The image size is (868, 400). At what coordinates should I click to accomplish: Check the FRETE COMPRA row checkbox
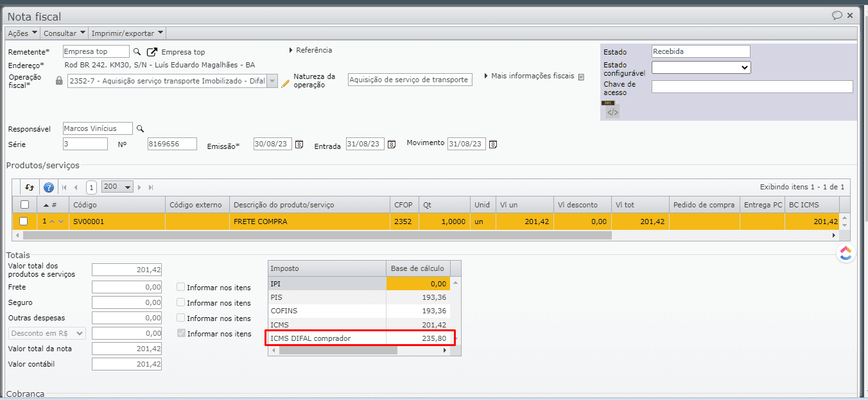(24, 222)
